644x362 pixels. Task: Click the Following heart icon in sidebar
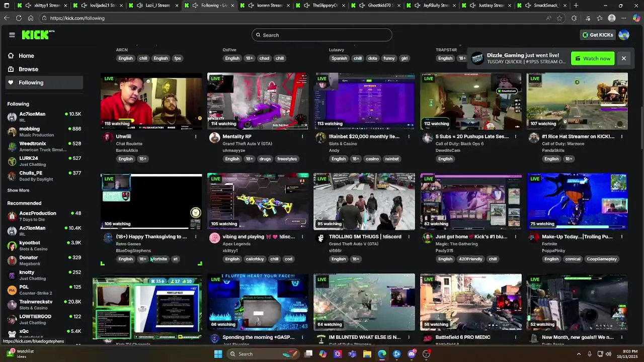coord(11,82)
